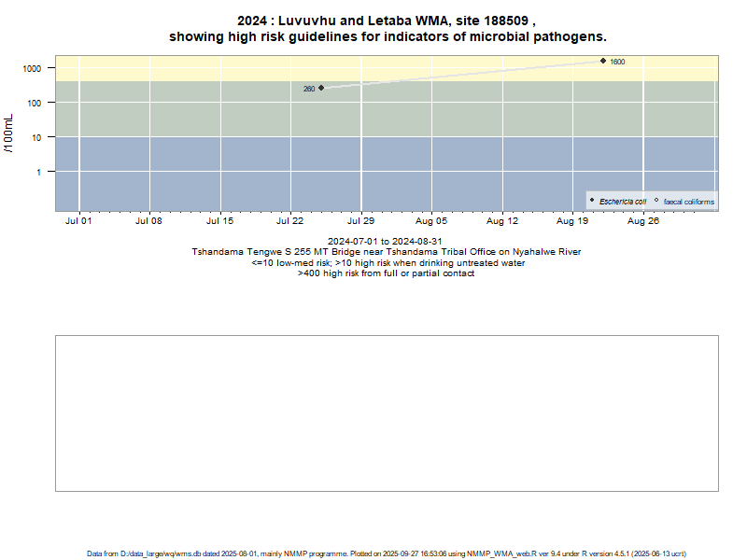Click the 10 y-axis tick label

click(37, 138)
